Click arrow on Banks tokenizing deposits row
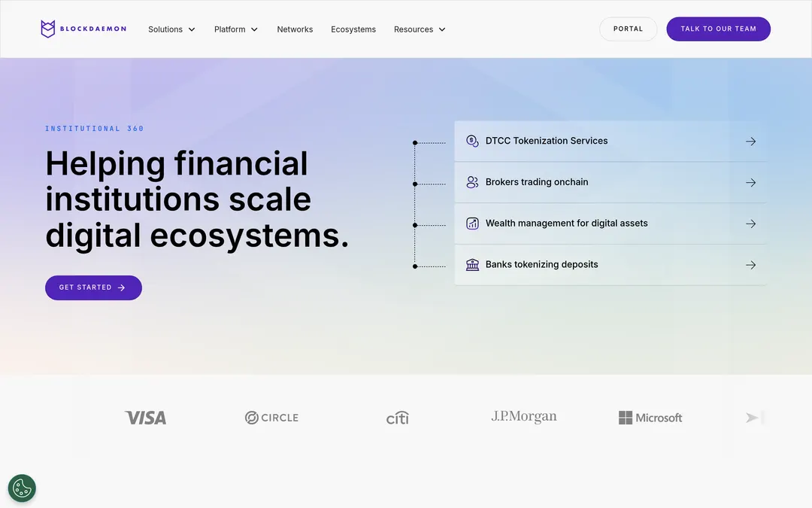The height and width of the screenshot is (508, 812). 750,265
